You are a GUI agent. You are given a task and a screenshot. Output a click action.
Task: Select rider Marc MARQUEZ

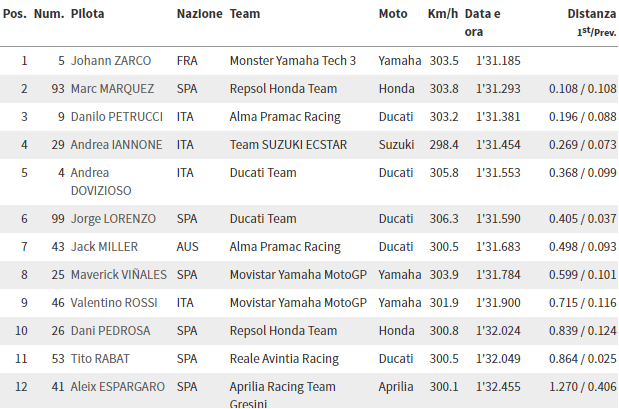click(112, 89)
